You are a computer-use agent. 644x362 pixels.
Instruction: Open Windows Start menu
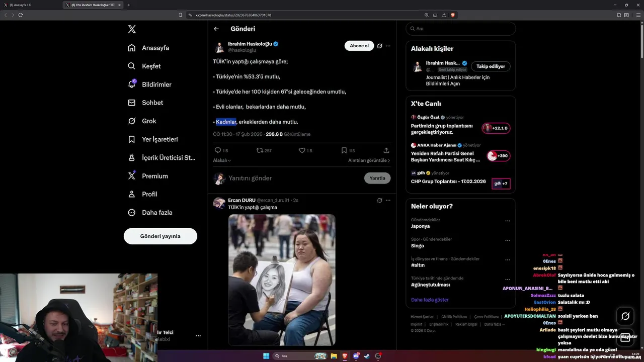266,356
